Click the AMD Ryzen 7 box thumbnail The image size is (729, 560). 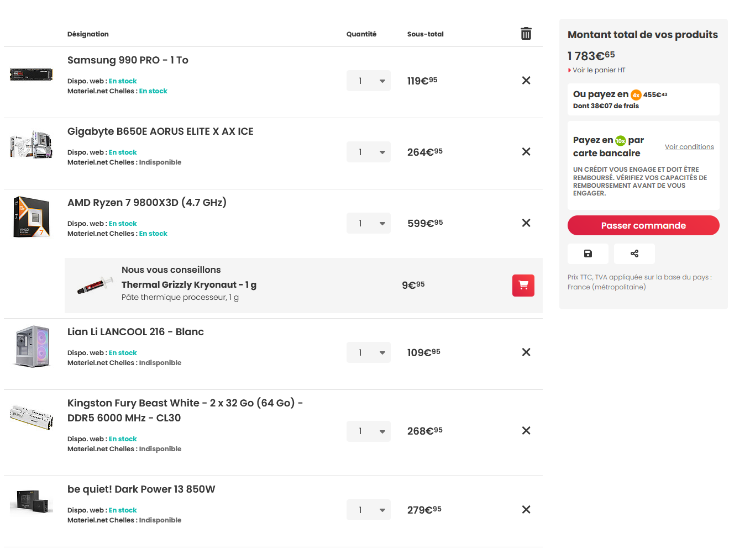tap(32, 216)
